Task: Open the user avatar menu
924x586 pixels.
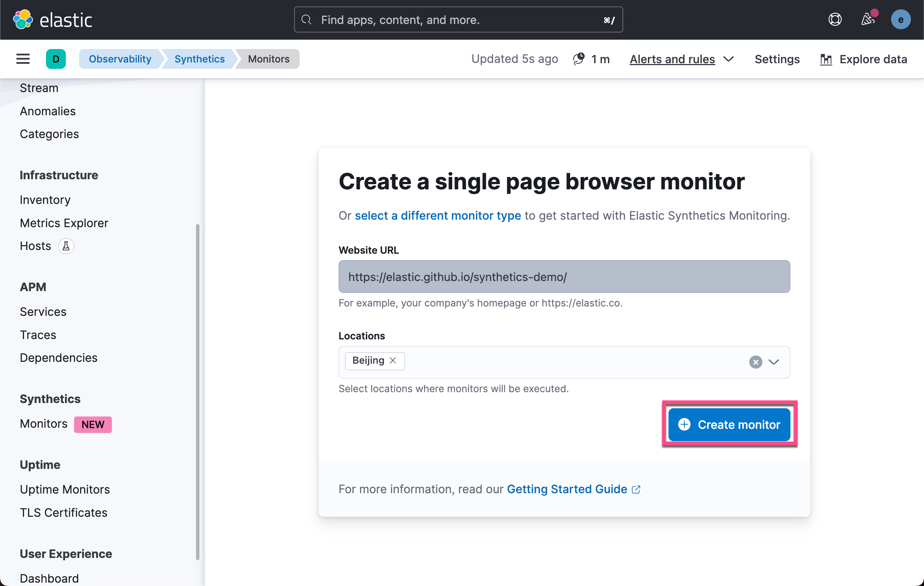Action: coord(901,19)
